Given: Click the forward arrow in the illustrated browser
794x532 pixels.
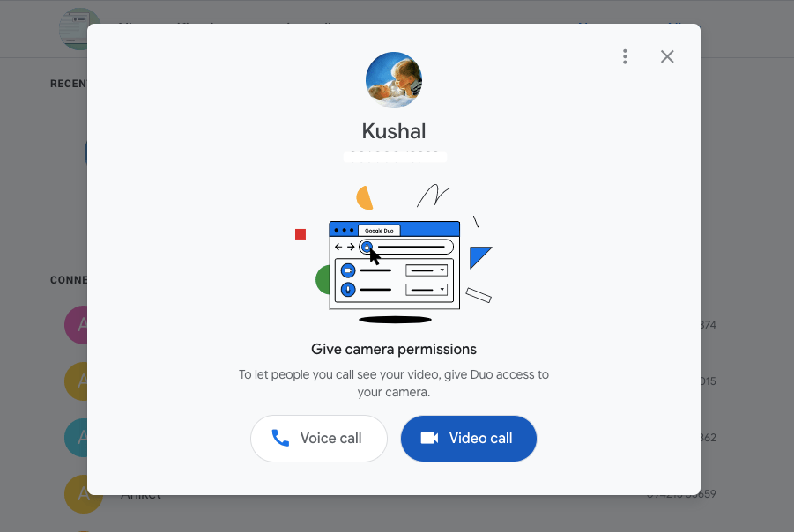Looking at the screenshot, I should 351,247.
